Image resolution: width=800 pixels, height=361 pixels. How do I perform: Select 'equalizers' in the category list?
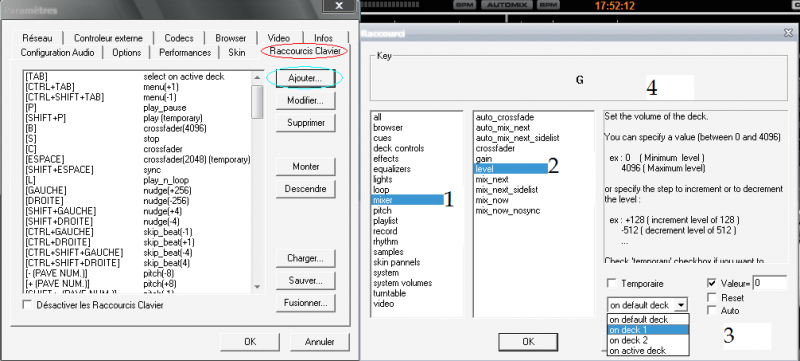tap(392, 169)
